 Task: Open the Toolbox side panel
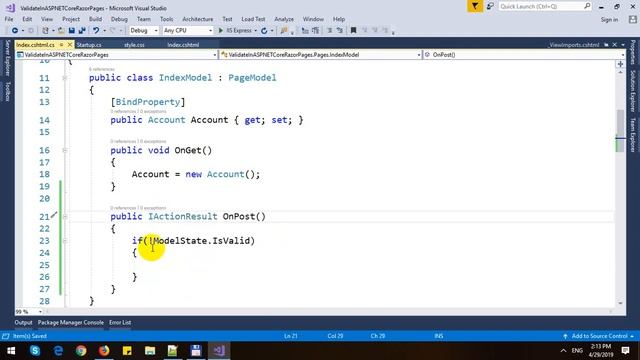pos(7,91)
